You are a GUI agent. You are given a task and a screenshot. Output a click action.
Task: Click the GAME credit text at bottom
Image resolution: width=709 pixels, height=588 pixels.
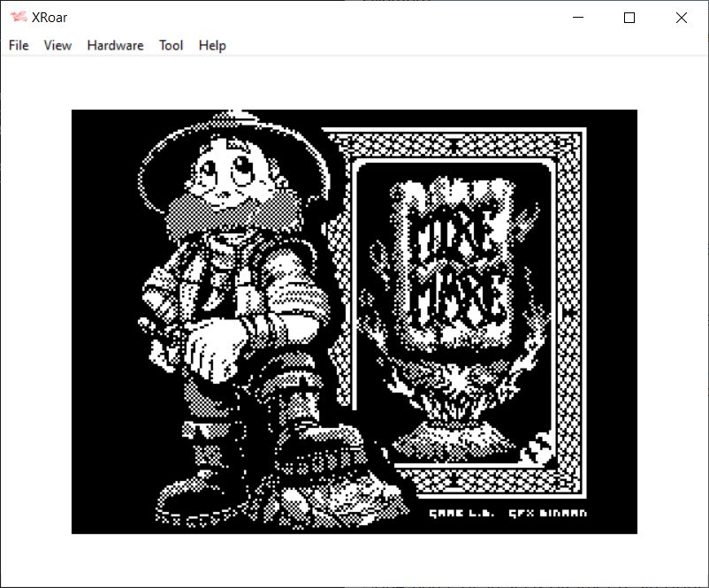(x=460, y=513)
